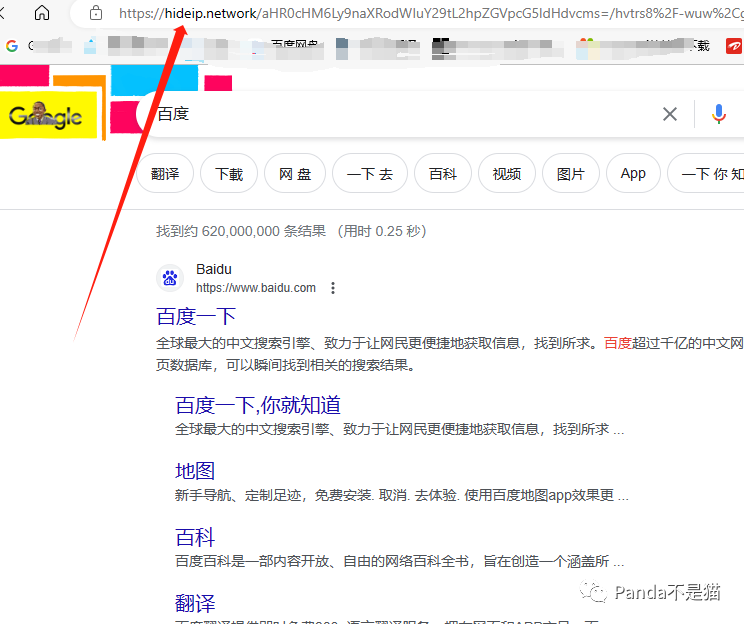Click the padlock site info icon
This screenshot has height=624, width=744.
(96, 13)
